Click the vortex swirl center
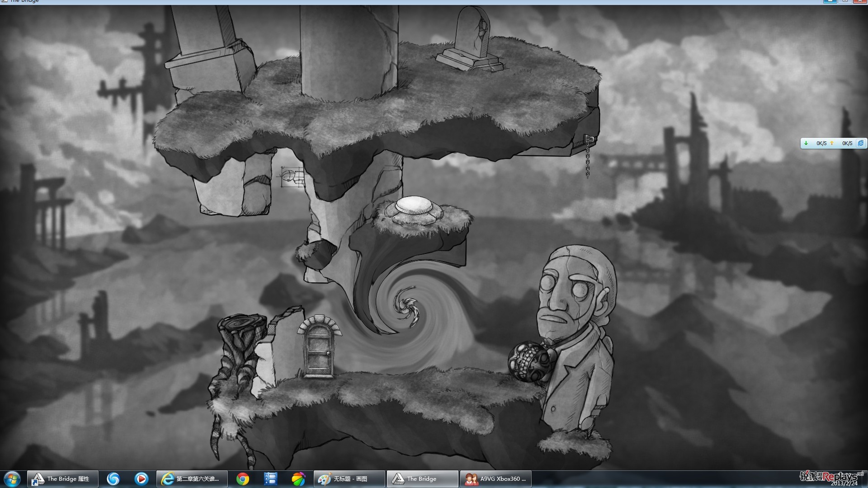The width and height of the screenshot is (868, 488). coord(407,307)
